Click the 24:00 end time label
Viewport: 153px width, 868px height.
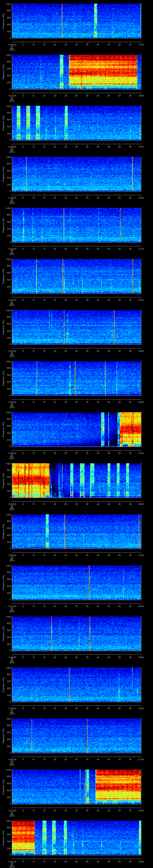tap(141, 402)
